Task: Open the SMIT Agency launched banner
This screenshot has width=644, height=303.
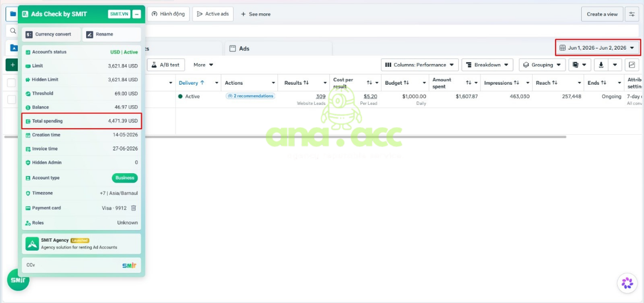Action: 81,244
